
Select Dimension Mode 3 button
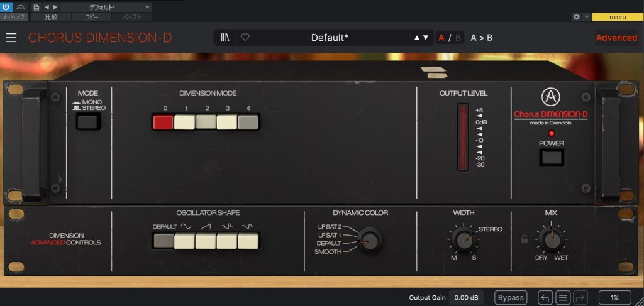point(227,122)
